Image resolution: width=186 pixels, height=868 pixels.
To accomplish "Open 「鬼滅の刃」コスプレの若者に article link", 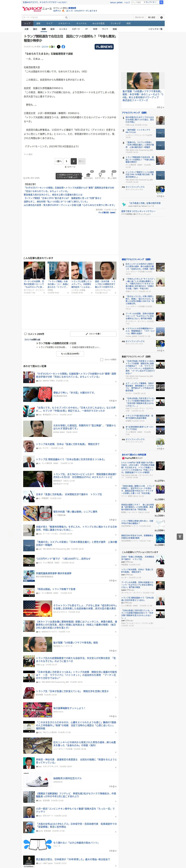I will (77, 543).
